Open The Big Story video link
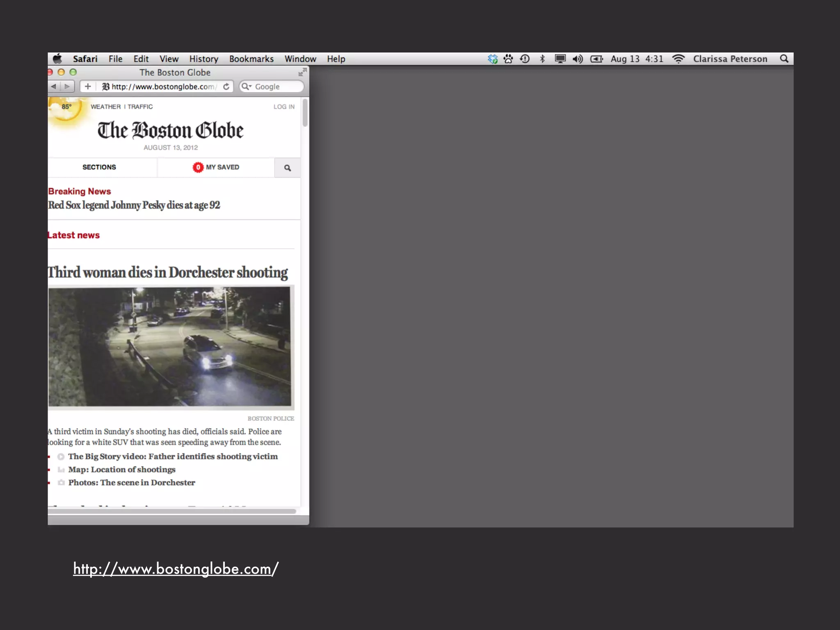 (173, 457)
